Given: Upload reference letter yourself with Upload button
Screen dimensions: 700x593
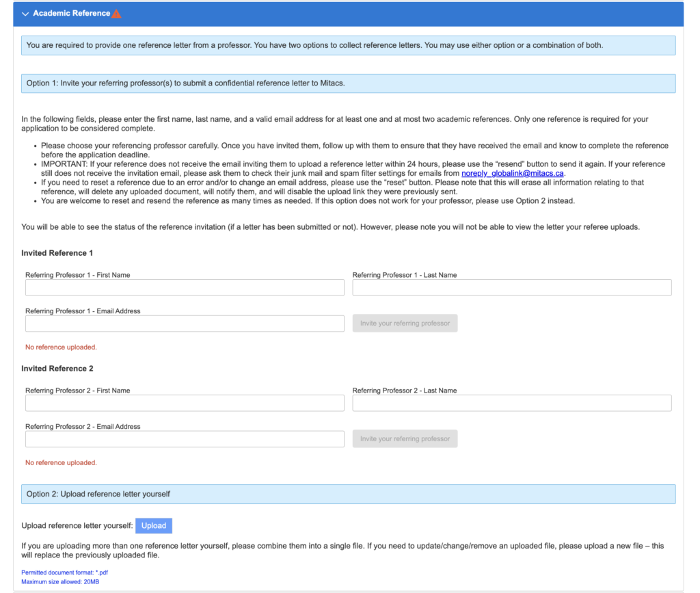Looking at the screenshot, I should [154, 525].
